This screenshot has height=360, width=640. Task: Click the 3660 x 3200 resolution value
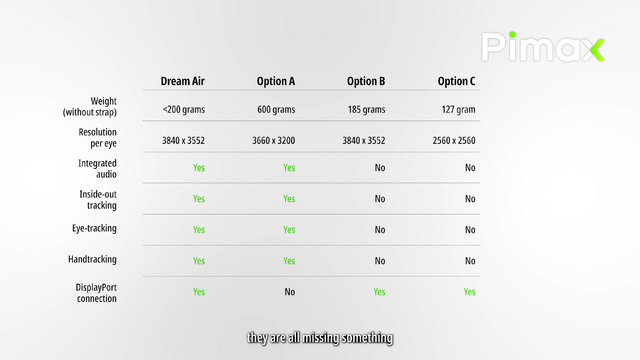click(x=273, y=140)
